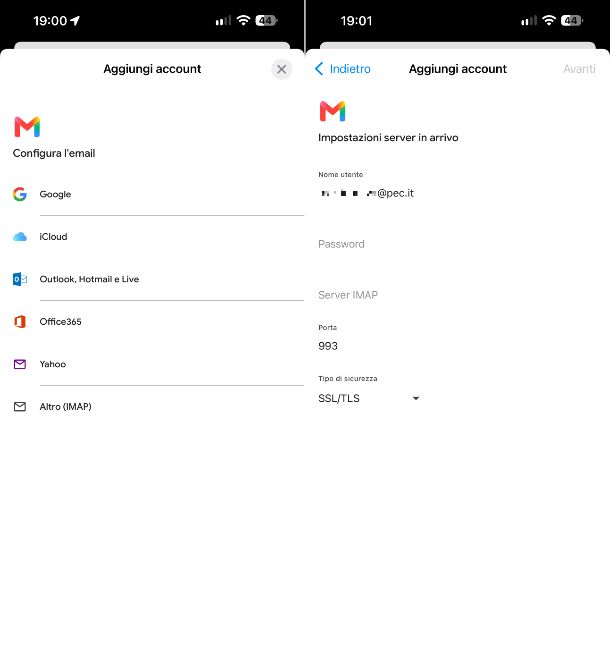Screen dimensions: 610x660
Task: Tap the dropdown arrow next to SSL/TLS
Action: click(x=416, y=398)
